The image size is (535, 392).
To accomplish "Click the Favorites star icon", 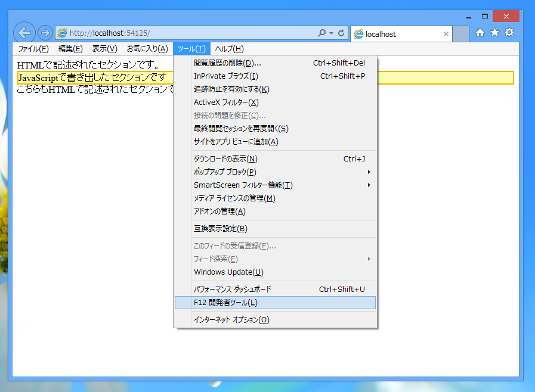I will point(494,33).
